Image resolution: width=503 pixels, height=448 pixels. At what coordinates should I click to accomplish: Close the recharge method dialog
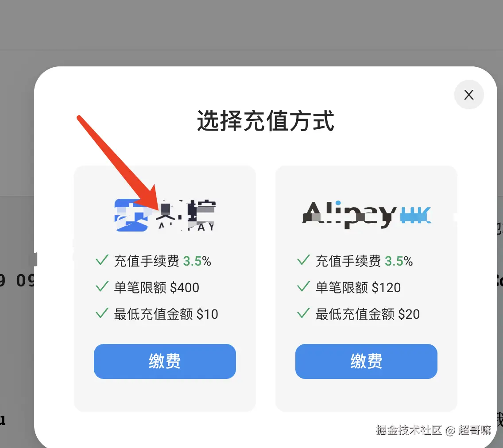pos(468,95)
